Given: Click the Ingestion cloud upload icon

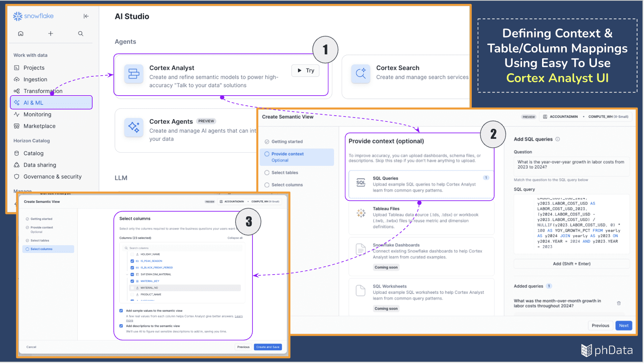Looking at the screenshot, I should (17, 79).
